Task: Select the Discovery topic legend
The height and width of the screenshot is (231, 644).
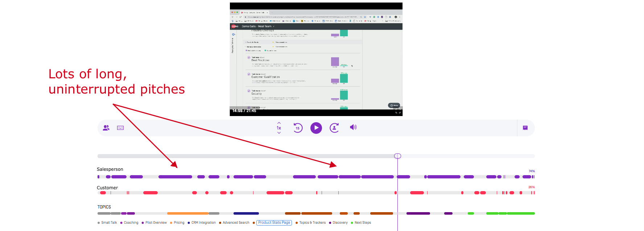Action: point(338,223)
